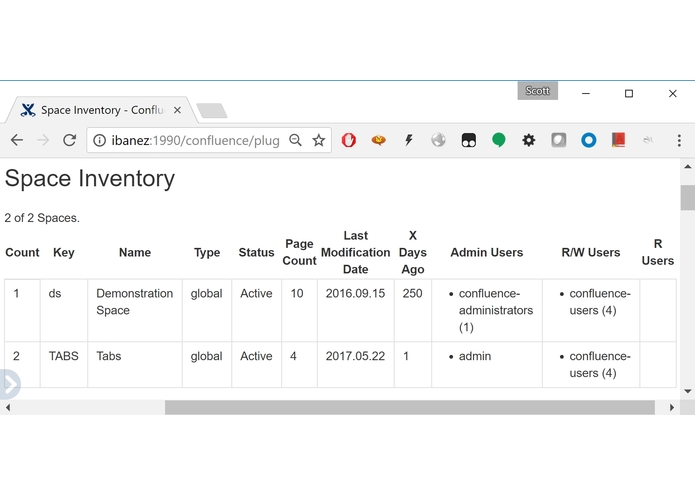This screenshot has width=695, height=494.
Task: Click the horizontal scrollbar thumb
Action: 410,408
